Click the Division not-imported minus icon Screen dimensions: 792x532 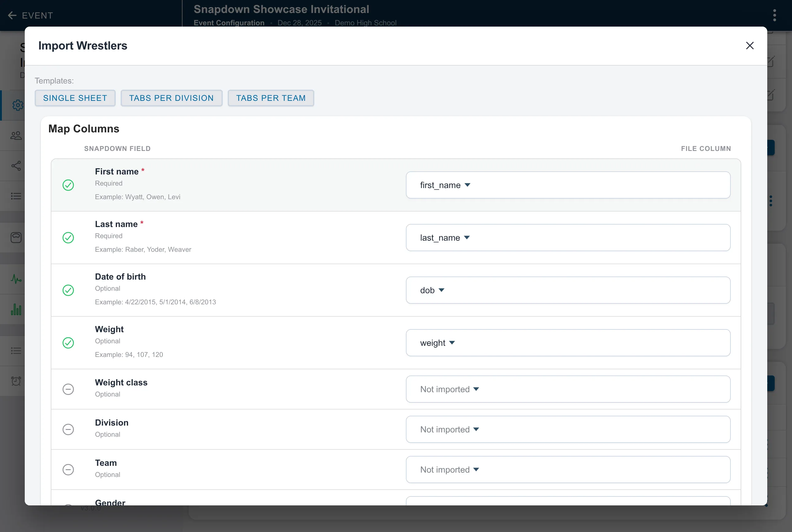(x=68, y=429)
